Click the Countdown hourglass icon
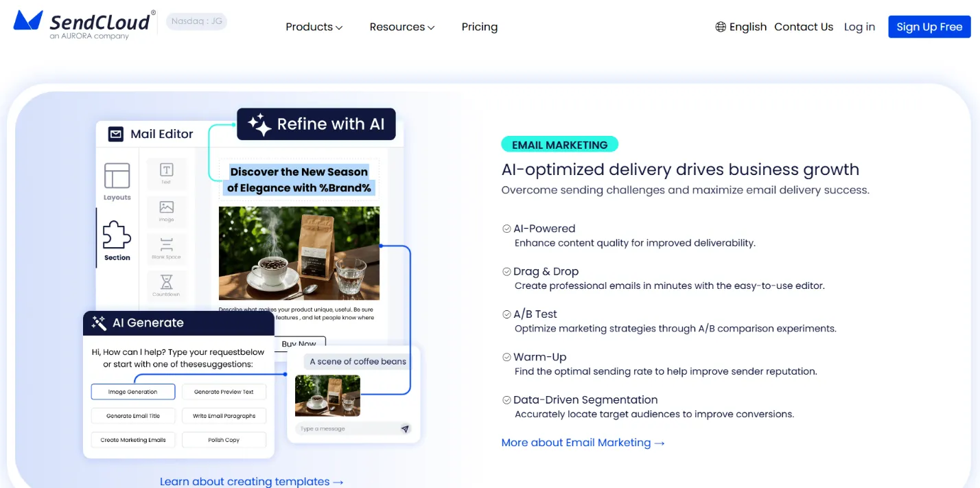 [166, 282]
